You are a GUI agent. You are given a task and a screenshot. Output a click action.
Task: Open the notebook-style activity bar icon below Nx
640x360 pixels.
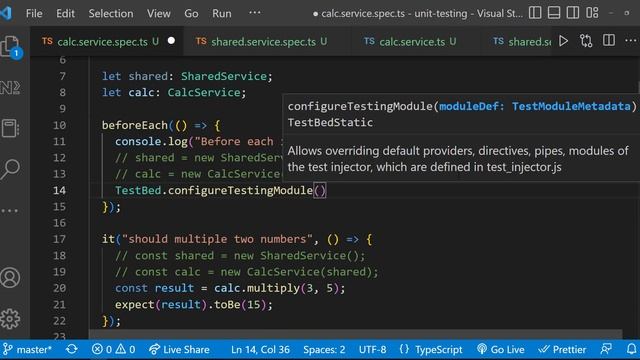click(10, 128)
